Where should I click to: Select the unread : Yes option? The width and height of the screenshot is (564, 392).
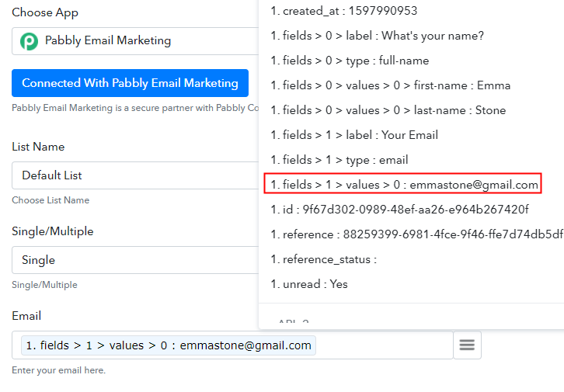pyautogui.click(x=309, y=284)
